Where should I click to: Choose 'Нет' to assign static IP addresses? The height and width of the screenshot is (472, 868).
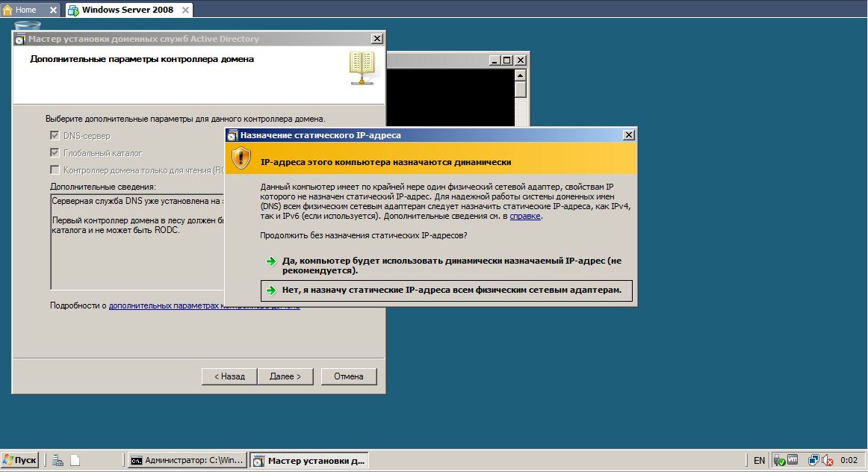pos(446,290)
